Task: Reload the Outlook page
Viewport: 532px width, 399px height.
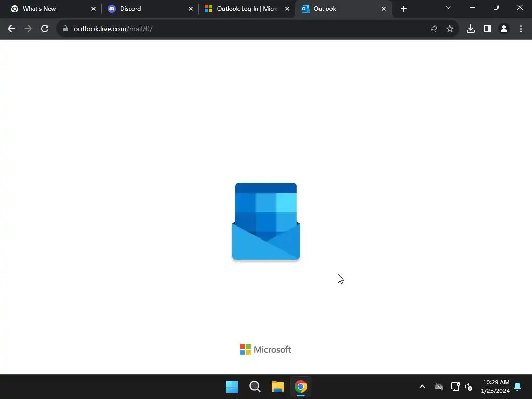Action: coord(45,29)
